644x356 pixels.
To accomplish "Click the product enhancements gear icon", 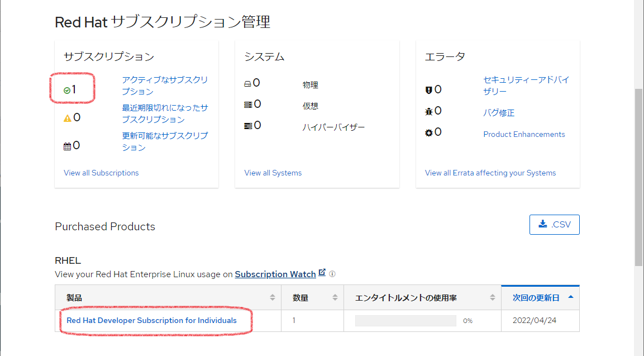I will pos(429,133).
